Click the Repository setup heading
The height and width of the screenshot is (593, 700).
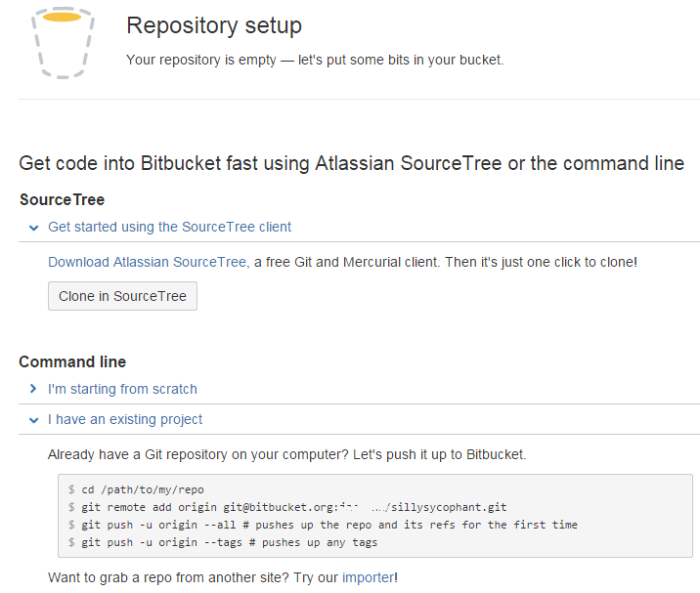[x=214, y=25]
